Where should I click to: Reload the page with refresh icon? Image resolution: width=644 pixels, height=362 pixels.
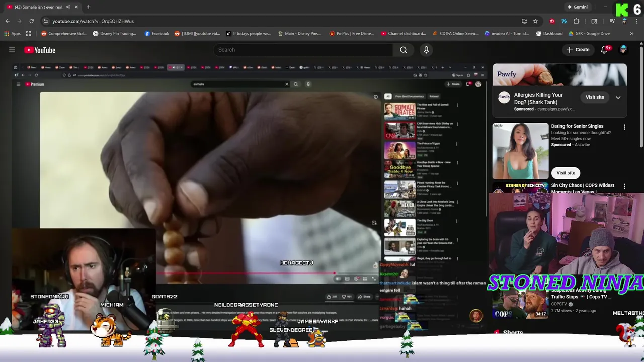(31, 21)
